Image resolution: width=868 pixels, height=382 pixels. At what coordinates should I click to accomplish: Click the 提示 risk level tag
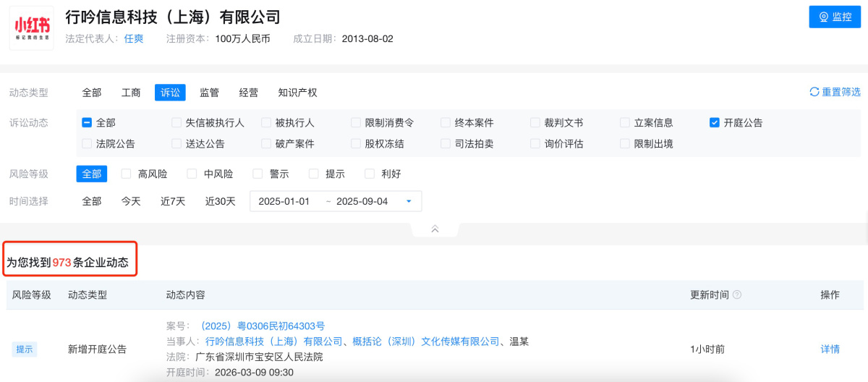(24, 349)
